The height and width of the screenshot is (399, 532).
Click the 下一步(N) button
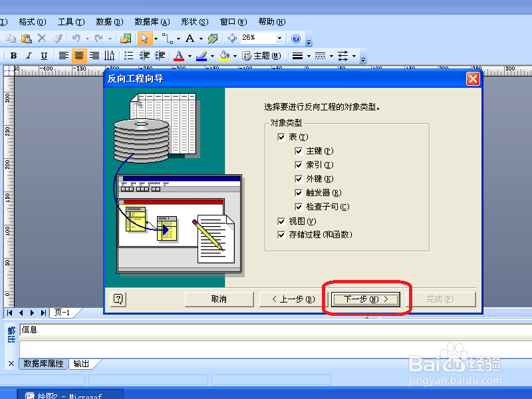pos(364,299)
